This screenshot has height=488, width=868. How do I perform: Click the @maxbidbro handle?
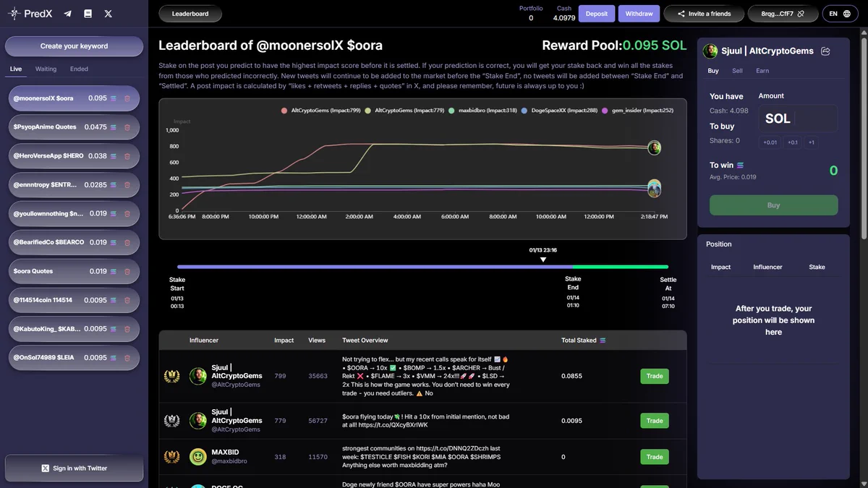click(x=229, y=461)
